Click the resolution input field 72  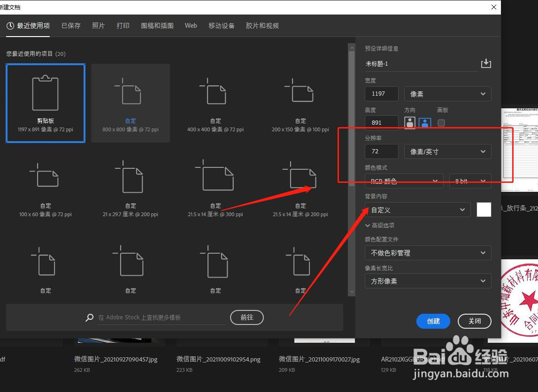[x=382, y=151]
